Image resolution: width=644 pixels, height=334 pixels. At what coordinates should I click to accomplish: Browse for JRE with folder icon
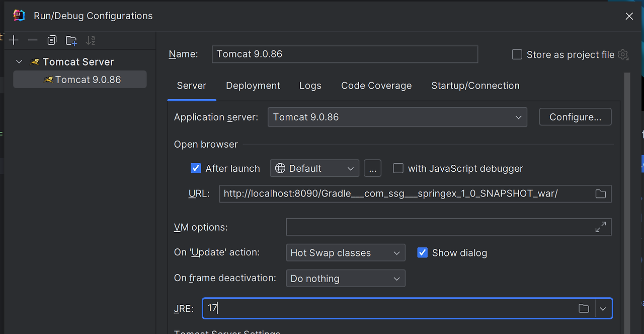click(x=584, y=308)
